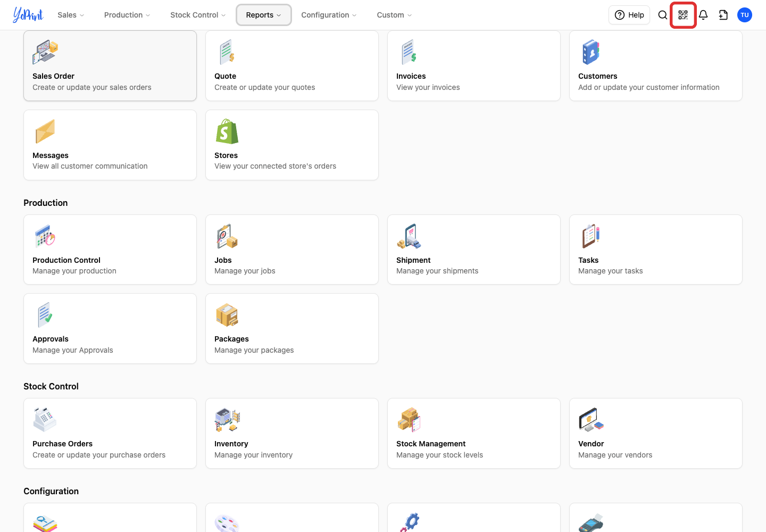766x532 pixels.
Task: Click the Customers address book icon
Action: [x=591, y=52]
